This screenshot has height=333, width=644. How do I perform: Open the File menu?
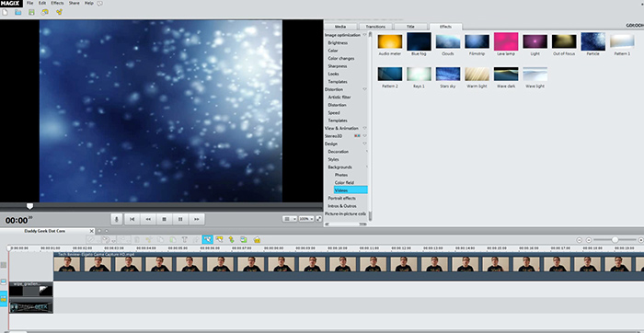(x=30, y=3)
